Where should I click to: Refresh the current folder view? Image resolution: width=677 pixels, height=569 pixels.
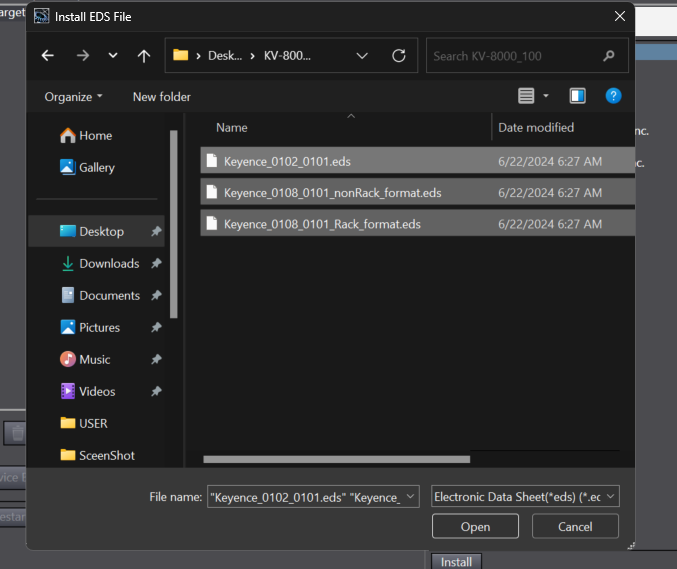pyautogui.click(x=399, y=55)
